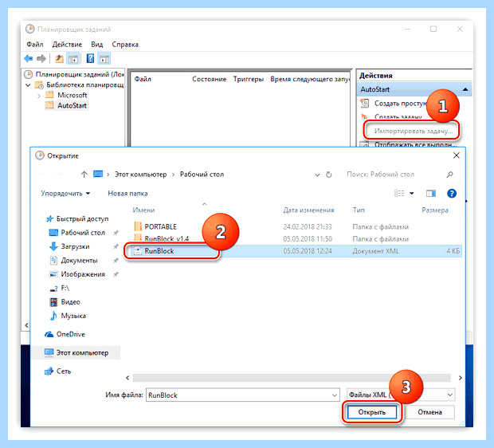Click the Отмена button
Image resolution: width=494 pixels, height=448 pixels.
pos(429,412)
